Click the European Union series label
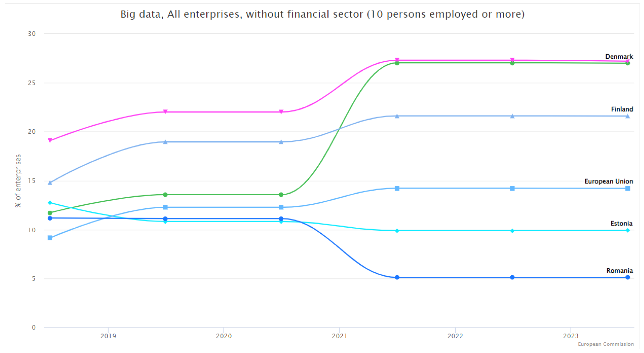This screenshot has height=353, width=644. click(x=608, y=181)
